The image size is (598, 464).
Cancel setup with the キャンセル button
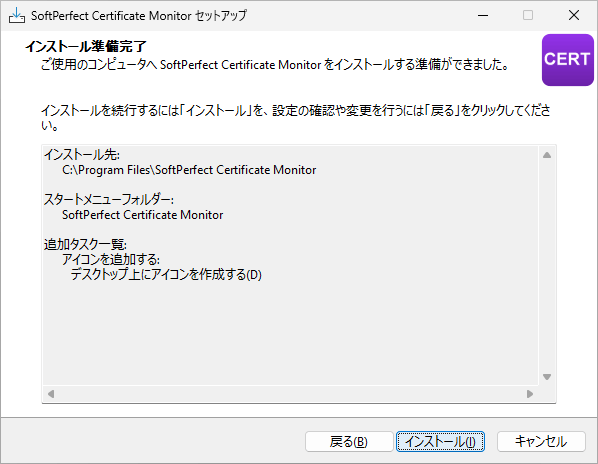click(x=541, y=442)
